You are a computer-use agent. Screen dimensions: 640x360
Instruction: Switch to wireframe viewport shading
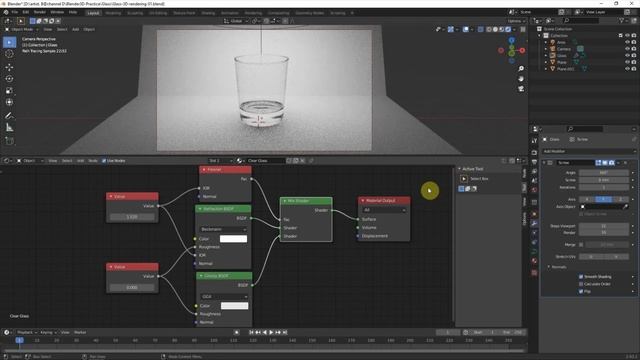489,29
